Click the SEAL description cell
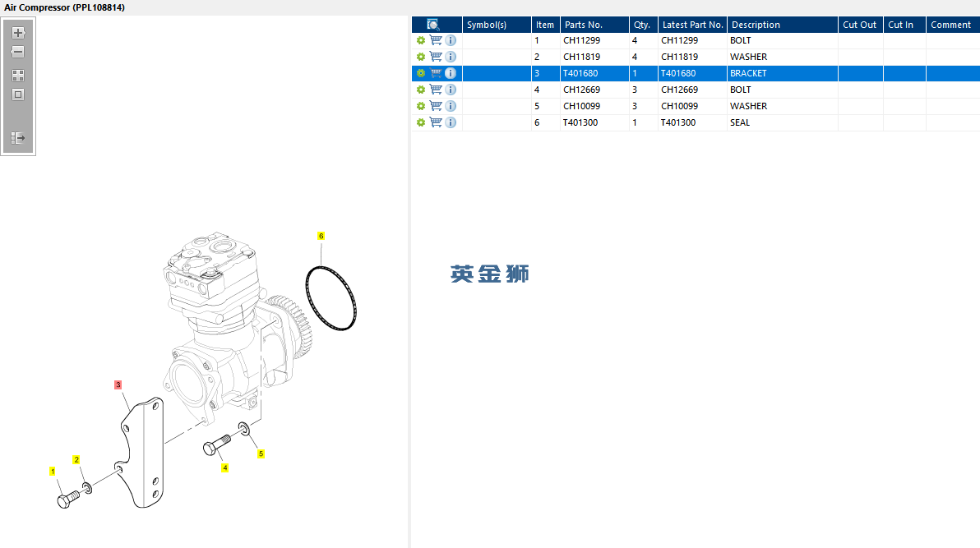980x548 pixels. (783, 122)
